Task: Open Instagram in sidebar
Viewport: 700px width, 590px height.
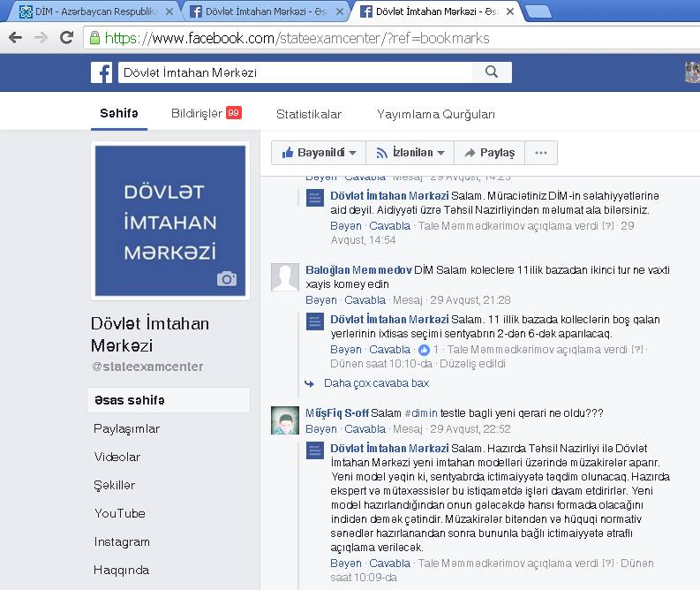Action: pos(122,541)
